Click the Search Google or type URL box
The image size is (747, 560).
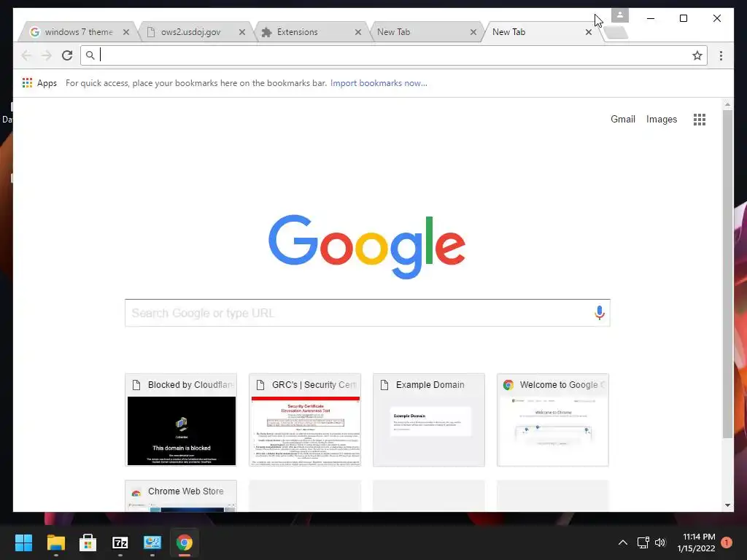(x=368, y=313)
